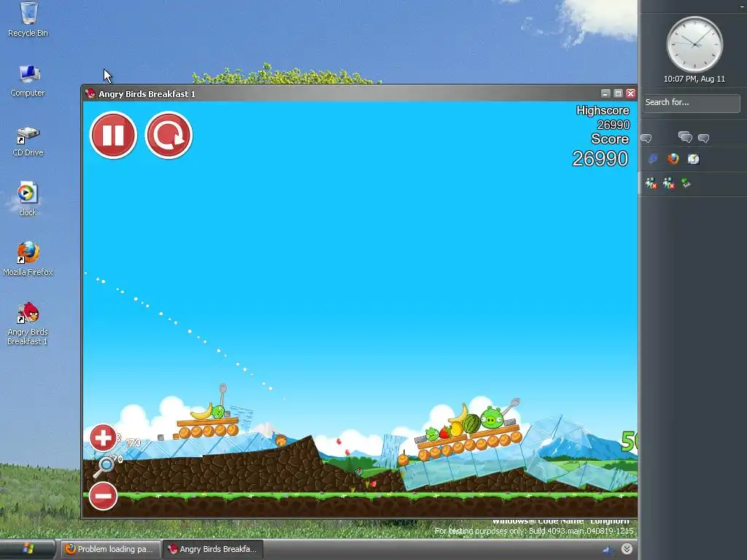The width and height of the screenshot is (747, 560).
Task: Click the 'Score' label in the game
Action: coord(610,139)
